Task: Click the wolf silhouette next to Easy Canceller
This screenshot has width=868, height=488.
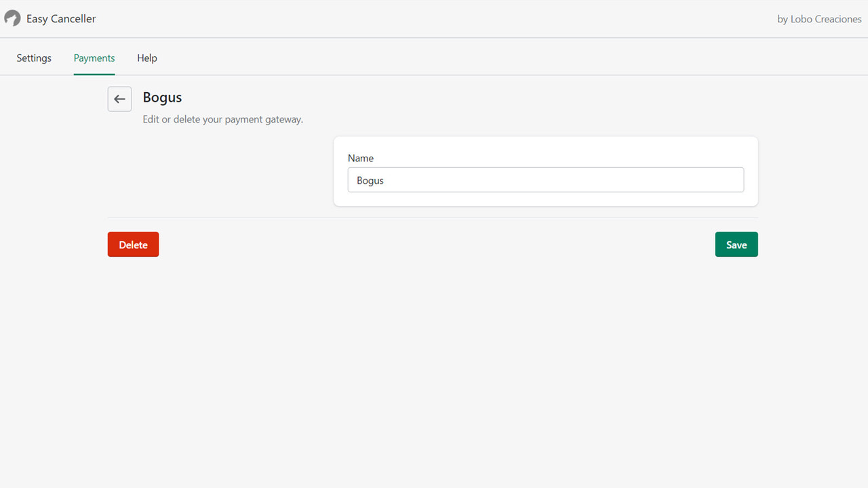Action: pyautogui.click(x=12, y=18)
